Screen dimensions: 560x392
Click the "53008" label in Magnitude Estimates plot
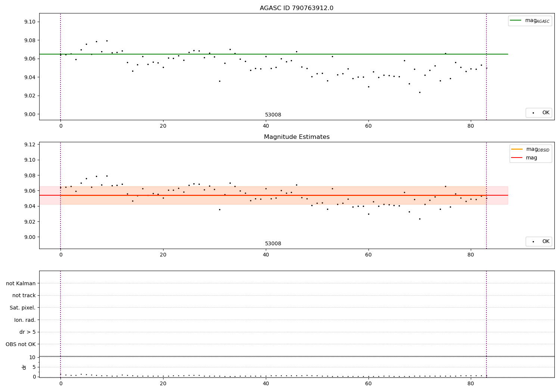pos(273,244)
